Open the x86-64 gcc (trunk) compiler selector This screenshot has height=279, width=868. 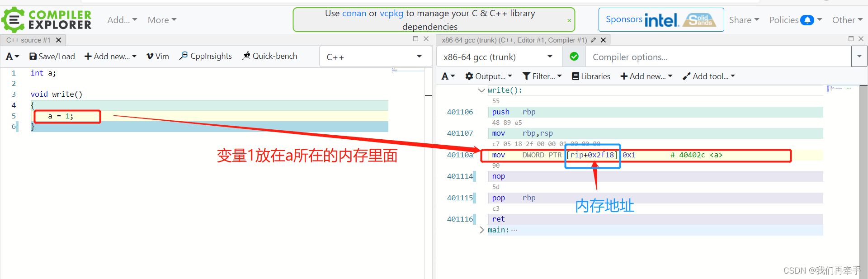(499, 57)
